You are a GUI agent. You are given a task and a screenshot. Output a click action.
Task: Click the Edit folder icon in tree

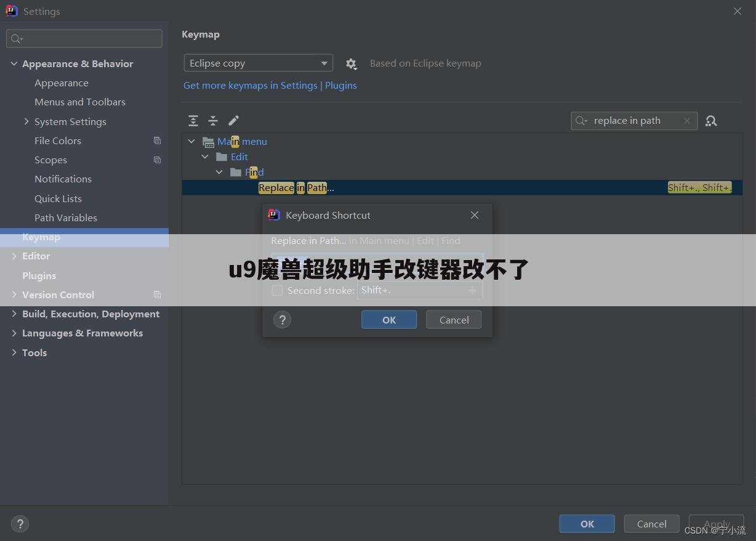tap(222, 157)
